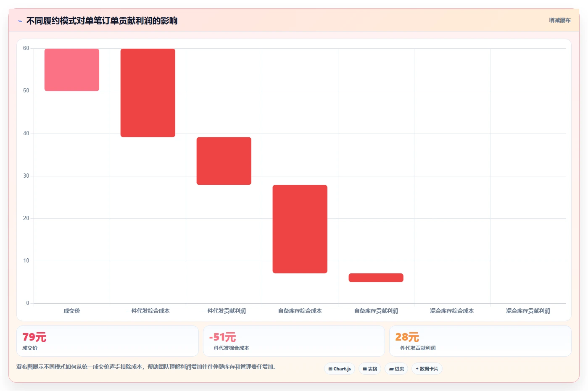588x391 pixels.
Task: Click x-axis label 成交价
Action: point(72,311)
